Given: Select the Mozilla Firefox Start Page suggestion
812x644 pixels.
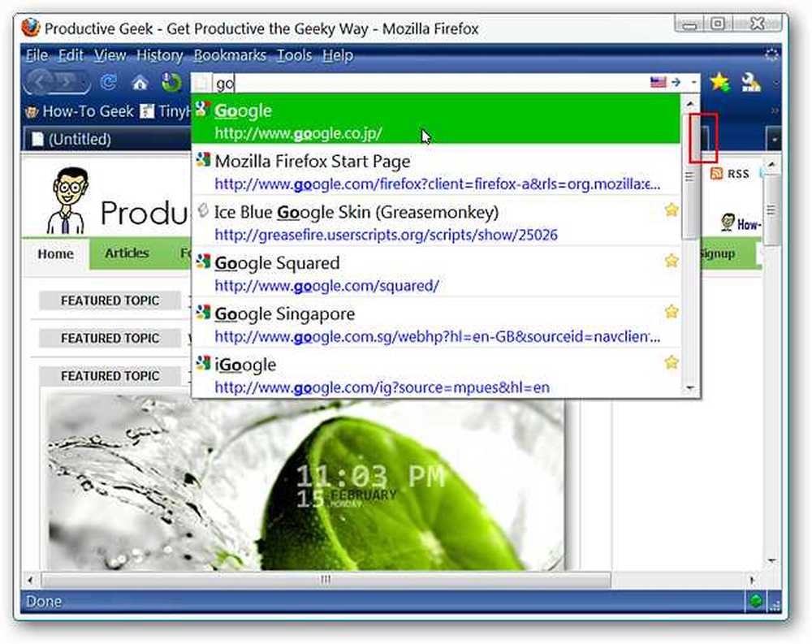Looking at the screenshot, I should click(x=436, y=172).
